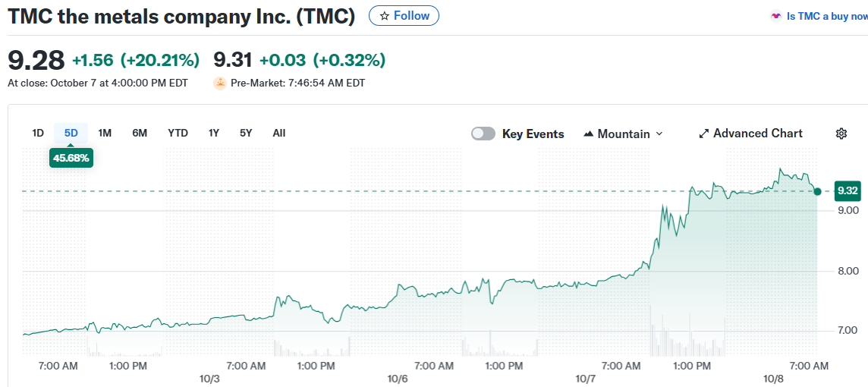The image size is (868, 387).
Task: Expand the Mountain chart style dropdown chevron
Action: [x=659, y=134]
